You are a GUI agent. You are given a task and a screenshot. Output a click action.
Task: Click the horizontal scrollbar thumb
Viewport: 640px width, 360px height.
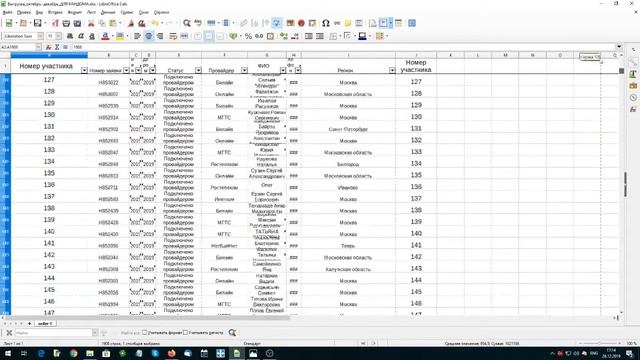148,318
